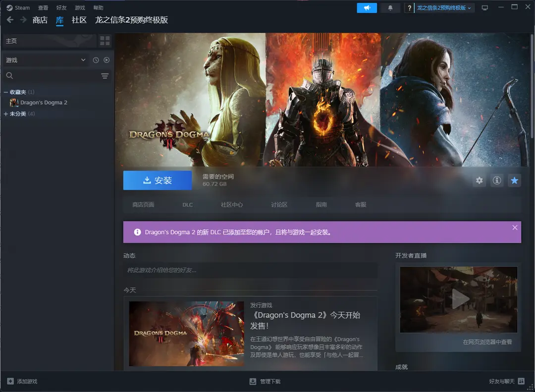
Task: Go forward with the right arrow
Action: (x=23, y=20)
